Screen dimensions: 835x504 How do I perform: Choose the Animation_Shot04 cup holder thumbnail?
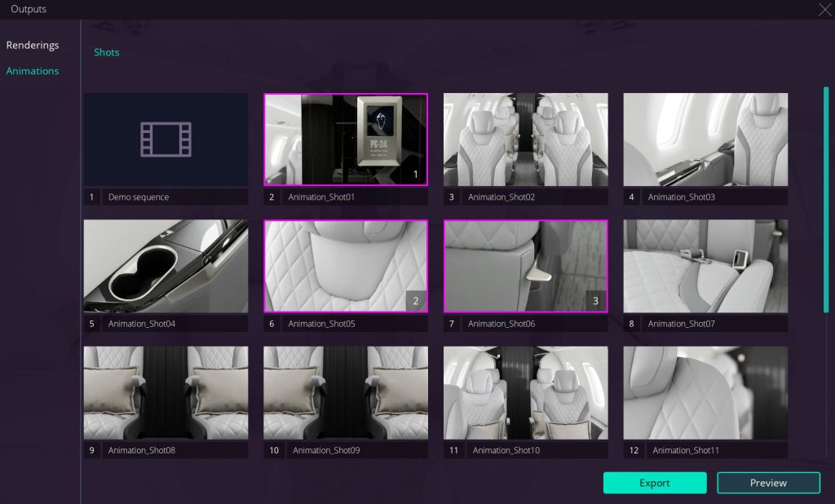(166, 267)
